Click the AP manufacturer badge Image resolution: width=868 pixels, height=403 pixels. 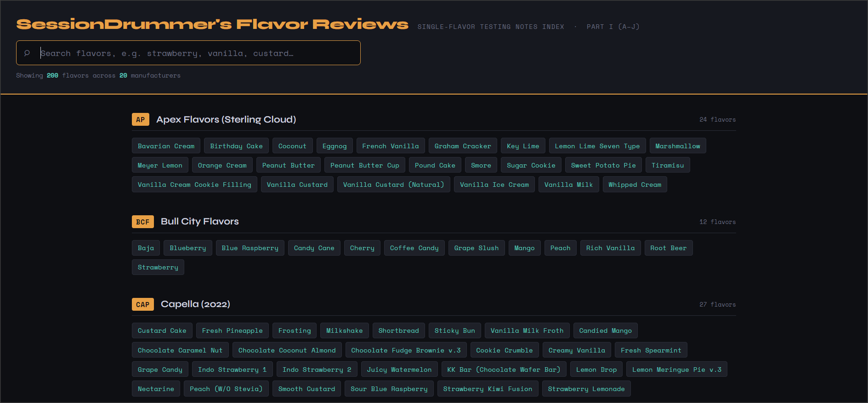pyautogui.click(x=140, y=120)
